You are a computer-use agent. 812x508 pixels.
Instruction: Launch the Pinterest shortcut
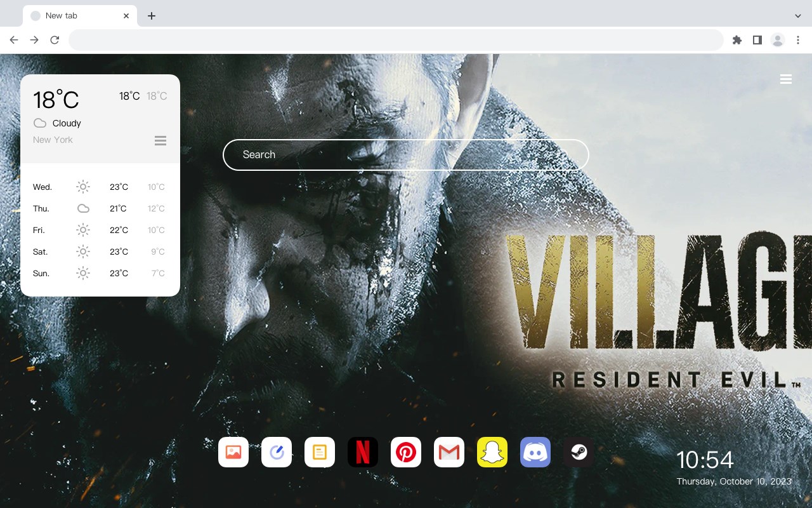tap(406, 452)
